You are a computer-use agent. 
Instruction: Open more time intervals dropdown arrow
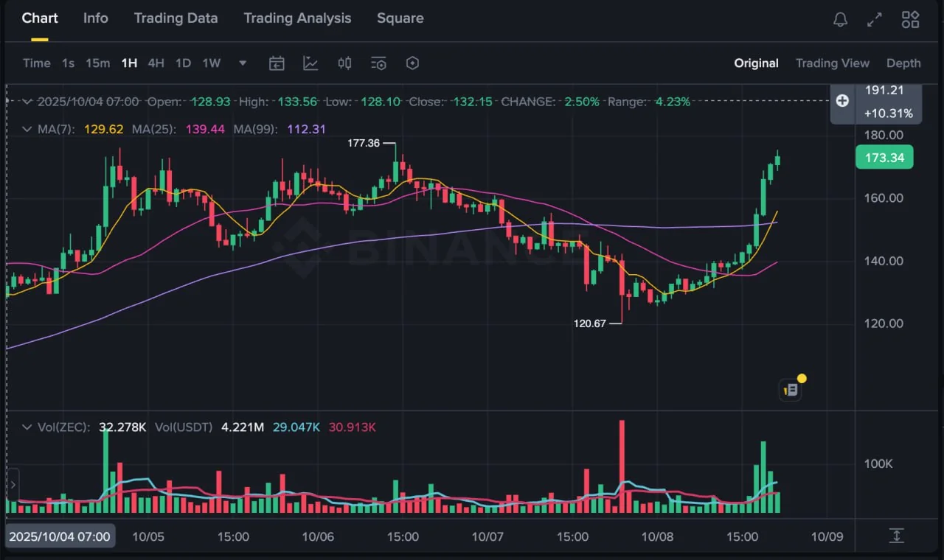[243, 63]
